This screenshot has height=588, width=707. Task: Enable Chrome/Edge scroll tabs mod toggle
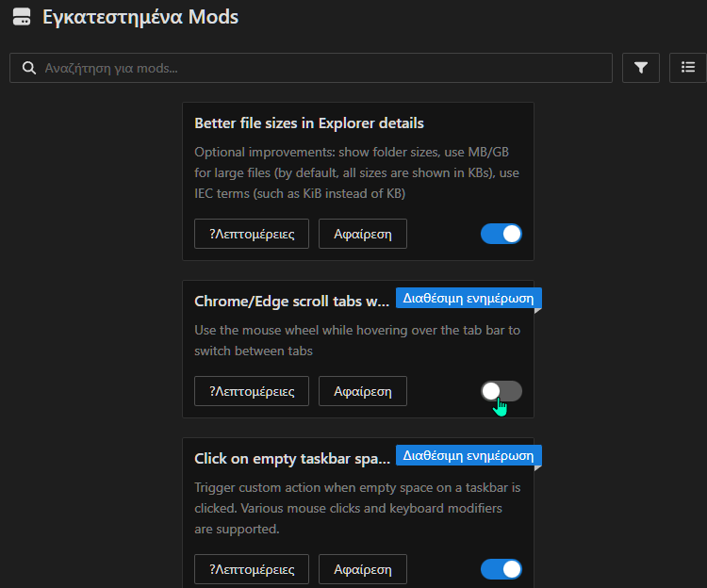[x=501, y=391]
